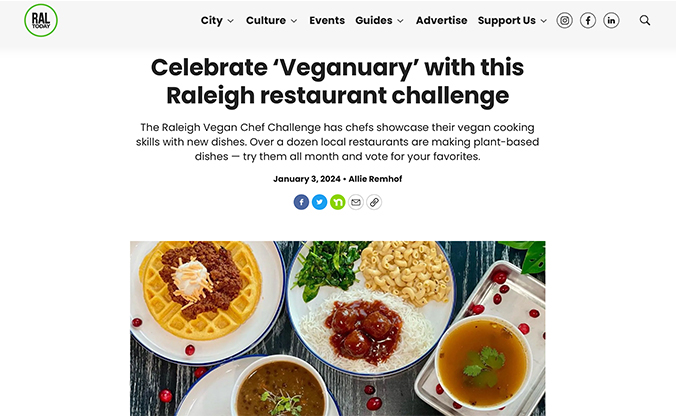Expand the City dropdown chevron
This screenshot has width=676, height=416.
231,21
